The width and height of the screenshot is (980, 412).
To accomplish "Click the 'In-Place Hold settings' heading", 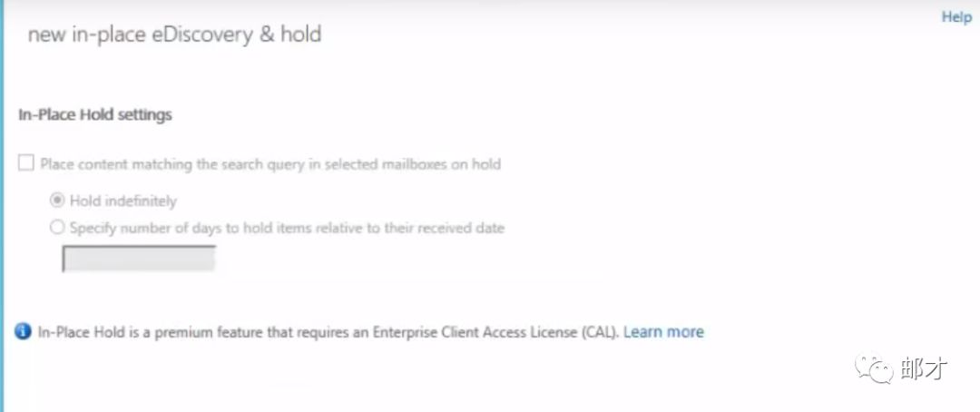I will [x=95, y=115].
